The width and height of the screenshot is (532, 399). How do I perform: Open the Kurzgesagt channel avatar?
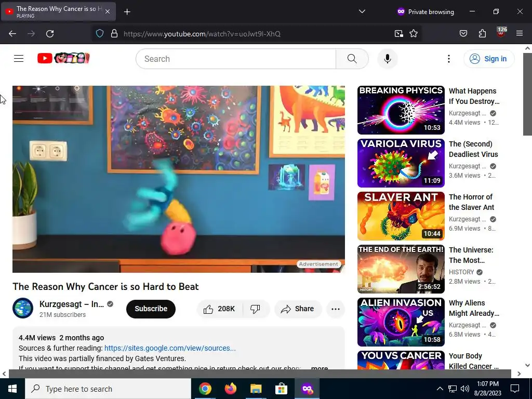click(x=23, y=308)
